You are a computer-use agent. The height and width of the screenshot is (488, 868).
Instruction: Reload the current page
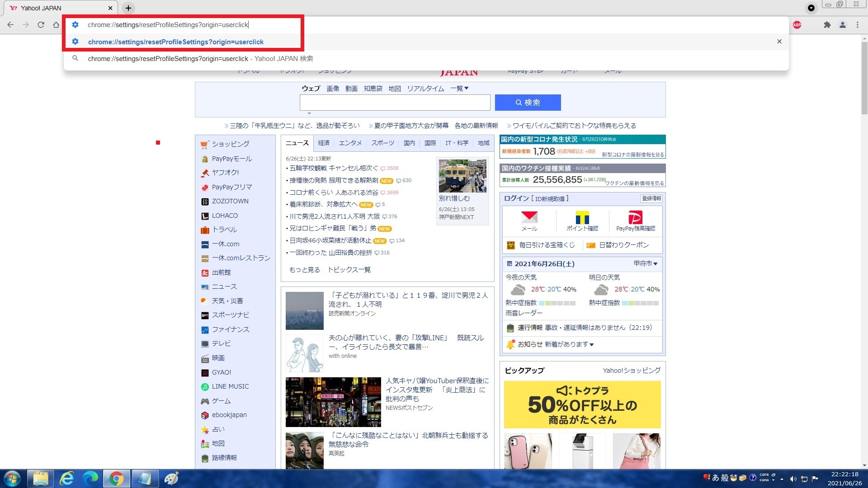41,25
